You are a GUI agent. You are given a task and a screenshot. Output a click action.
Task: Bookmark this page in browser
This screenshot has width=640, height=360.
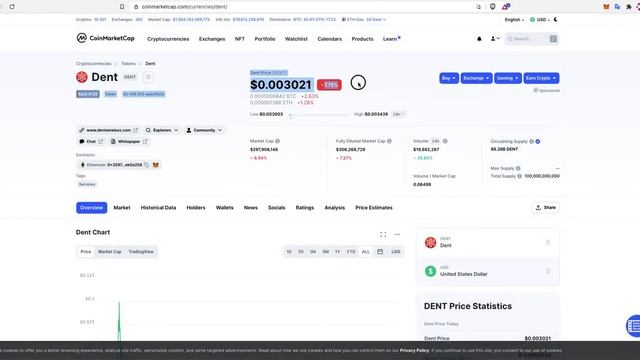122,7
